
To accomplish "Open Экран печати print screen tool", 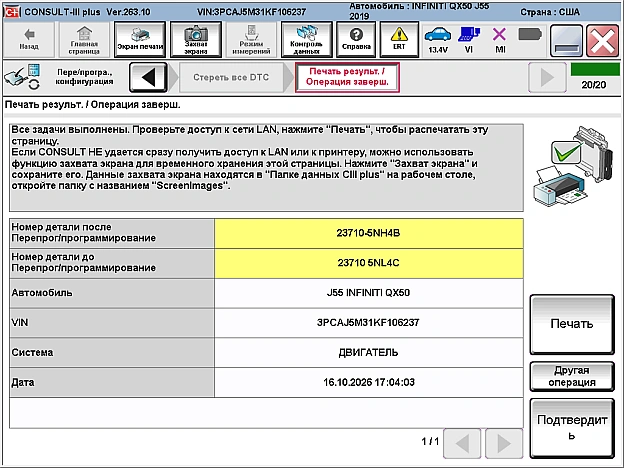I will (x=140, y=39).
